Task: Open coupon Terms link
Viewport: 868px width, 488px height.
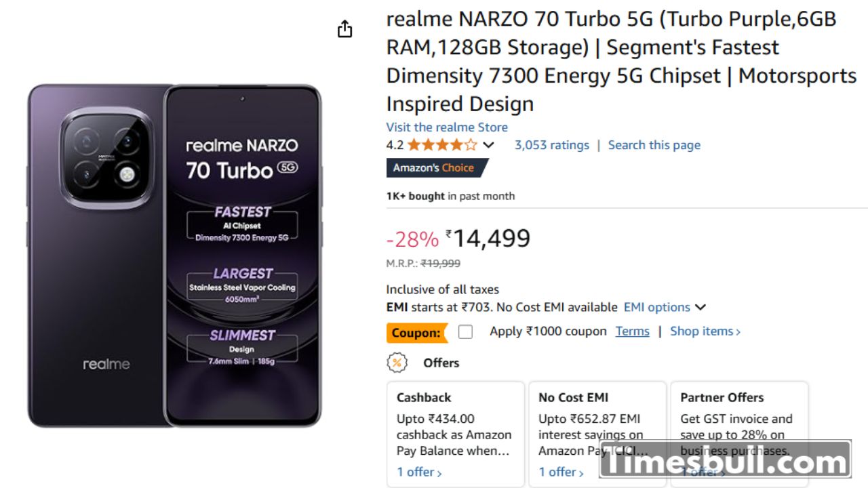Action: [633, 331]
